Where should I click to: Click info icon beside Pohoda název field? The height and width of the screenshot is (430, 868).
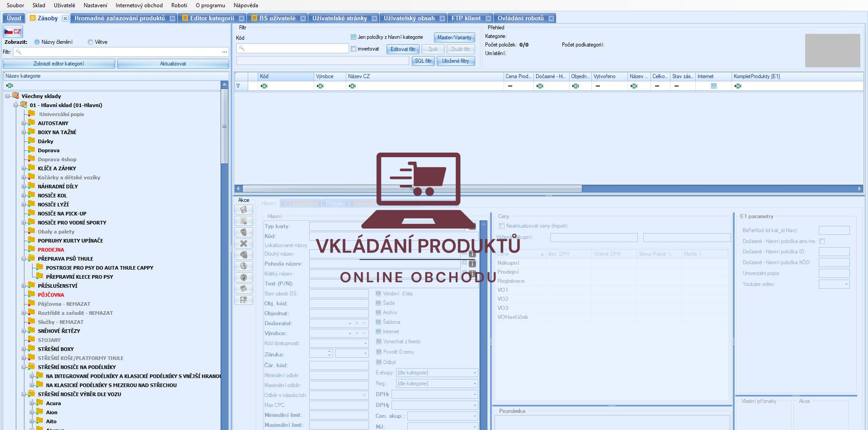[x=472, y=264]
